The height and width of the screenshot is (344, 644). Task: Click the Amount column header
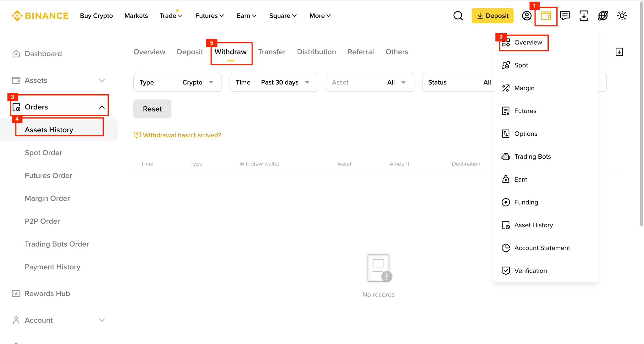click(x=399, y=164)
